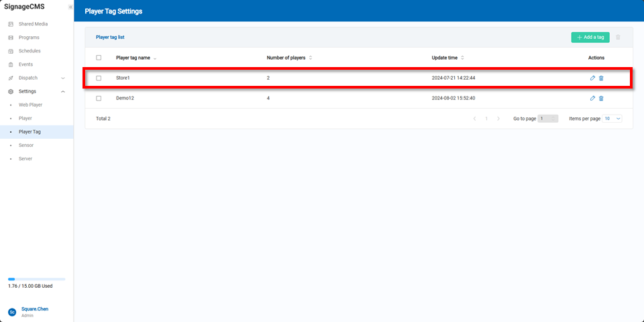Click the storage usage progress bar

pos(36,278)
